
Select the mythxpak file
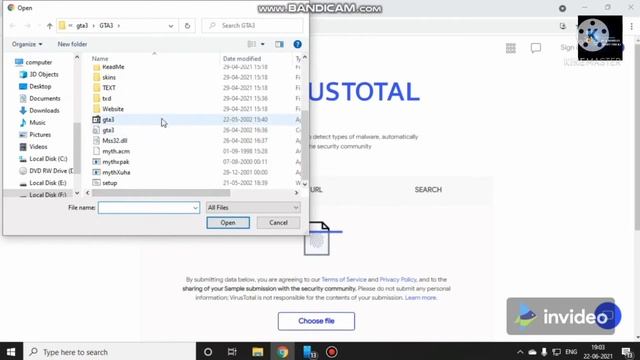tap(116, 162)
